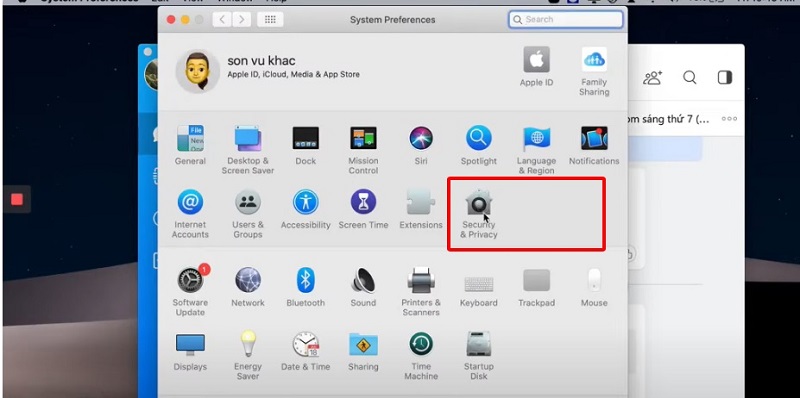Click the son vu khac account name

[x=261, y=61]
